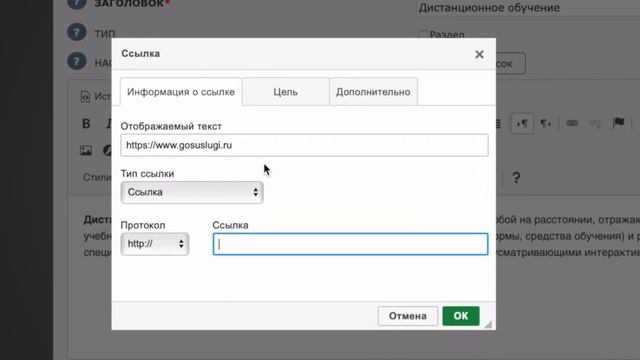Click the Insert image icon in the editor

click(86, 150)
